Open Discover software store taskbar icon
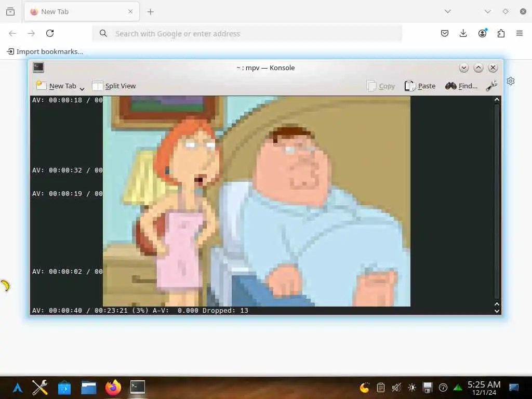532x399 pixels. click(x=64, y=388)
